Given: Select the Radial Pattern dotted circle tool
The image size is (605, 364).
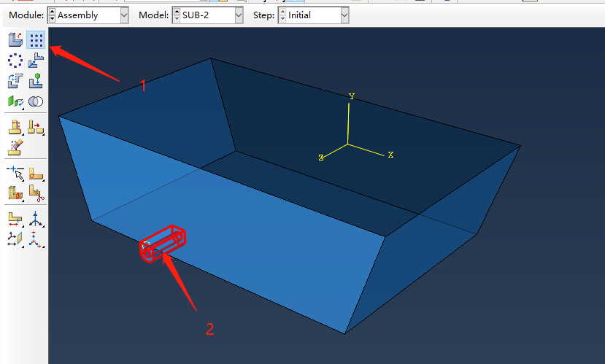Looking at the screenshot, I should pyautogui.click(x=15, y=62).
